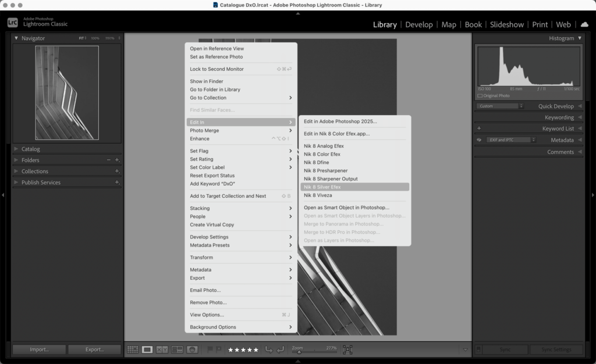The image size is (596, 364).
Task: Click the Sync button
Action: click(x=505, y=349)
